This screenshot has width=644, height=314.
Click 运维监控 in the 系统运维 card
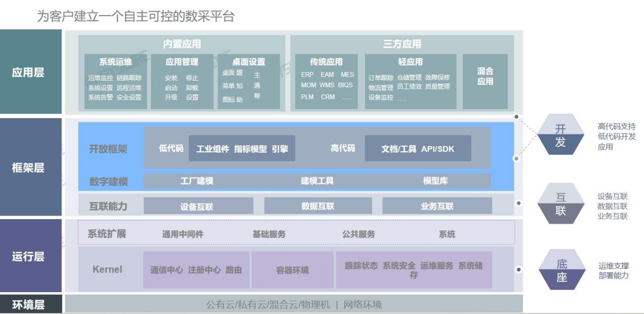(100, 78)
